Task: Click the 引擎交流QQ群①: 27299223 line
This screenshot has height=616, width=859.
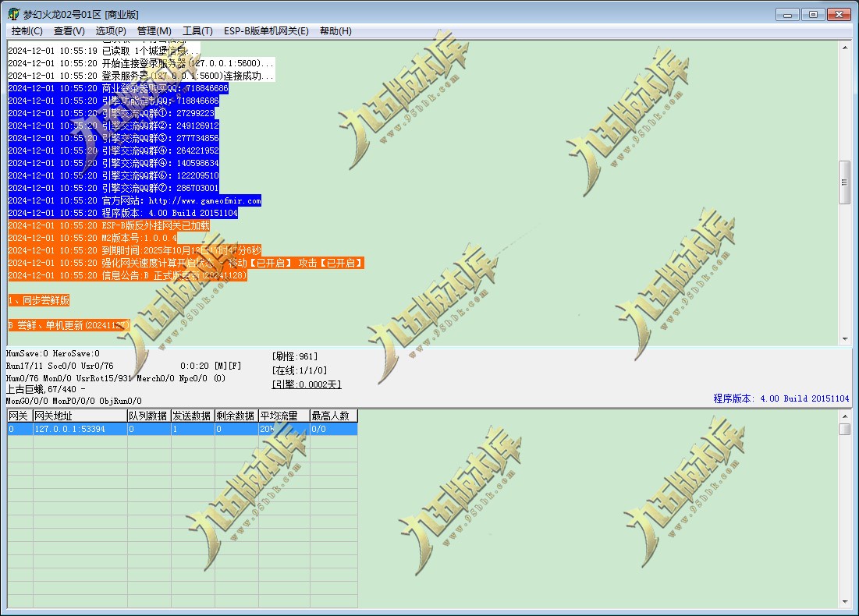Action: tap(112, 113)
